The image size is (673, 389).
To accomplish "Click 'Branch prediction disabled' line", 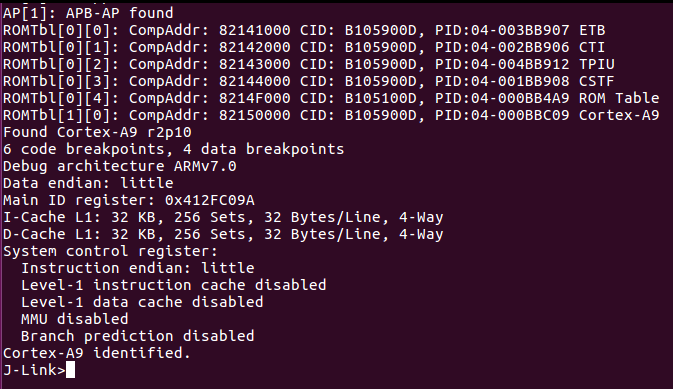I will click(x=137, y=336).
